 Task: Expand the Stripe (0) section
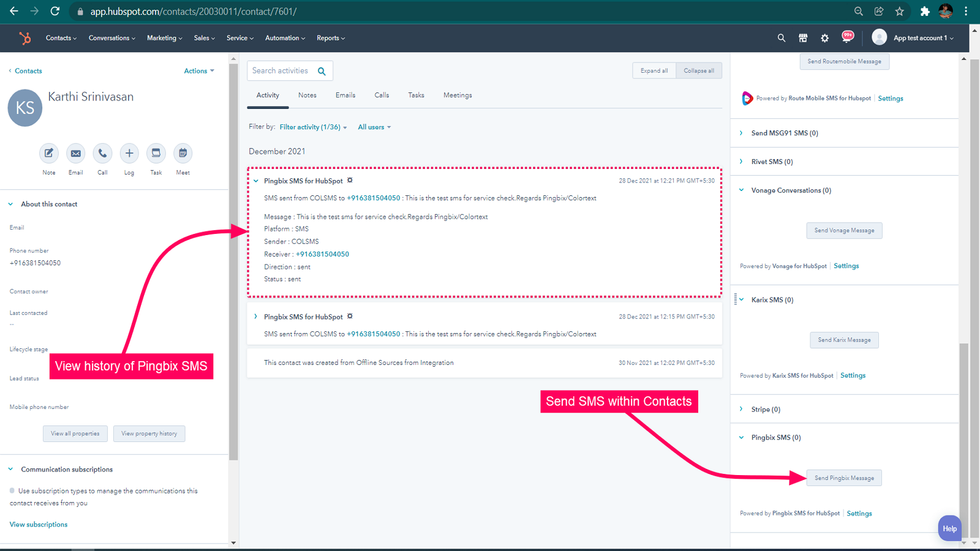[x=741, y=409]
